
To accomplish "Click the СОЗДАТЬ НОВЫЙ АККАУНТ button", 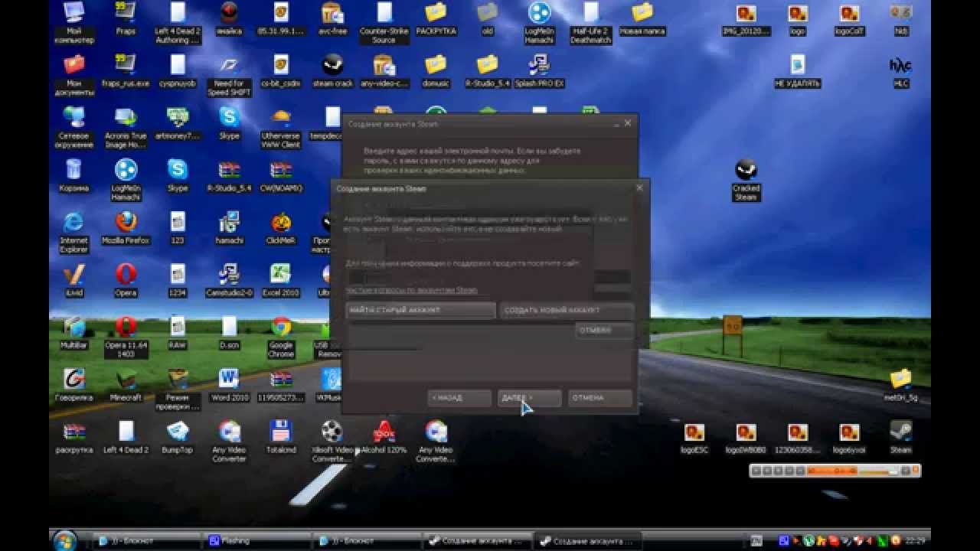I will [567, 310].
